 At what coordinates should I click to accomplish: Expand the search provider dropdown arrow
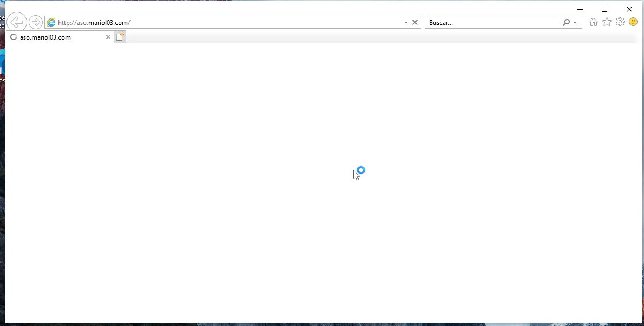575,22
